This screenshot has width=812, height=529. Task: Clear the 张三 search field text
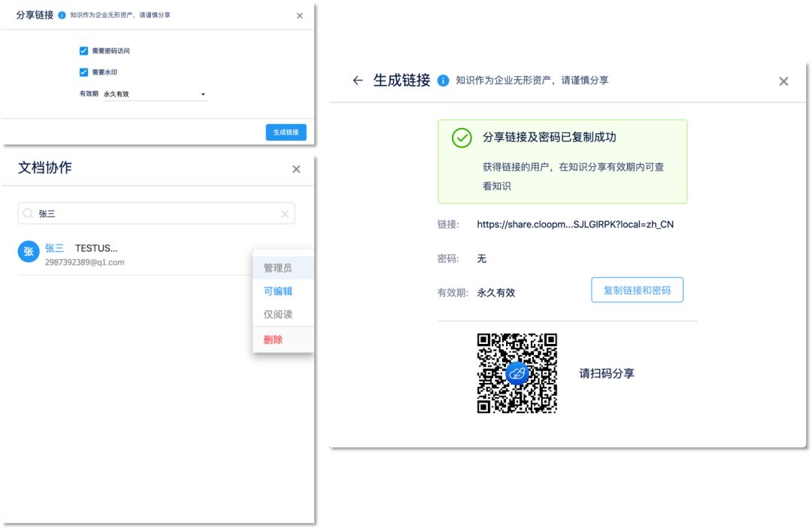pyautogui.click(x=284, y=214)
